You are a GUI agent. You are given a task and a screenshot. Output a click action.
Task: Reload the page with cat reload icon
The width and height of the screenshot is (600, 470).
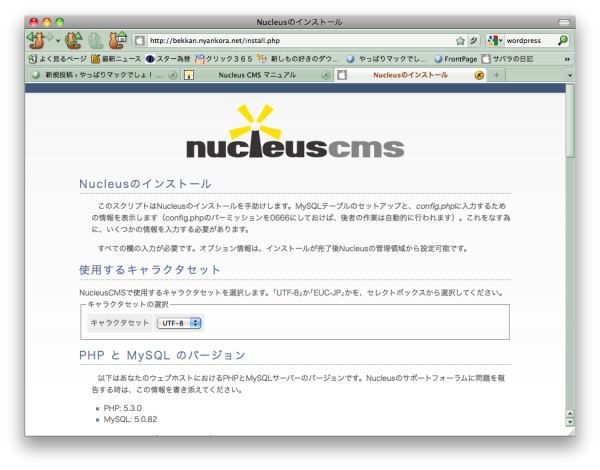click(x=73, y=40)
